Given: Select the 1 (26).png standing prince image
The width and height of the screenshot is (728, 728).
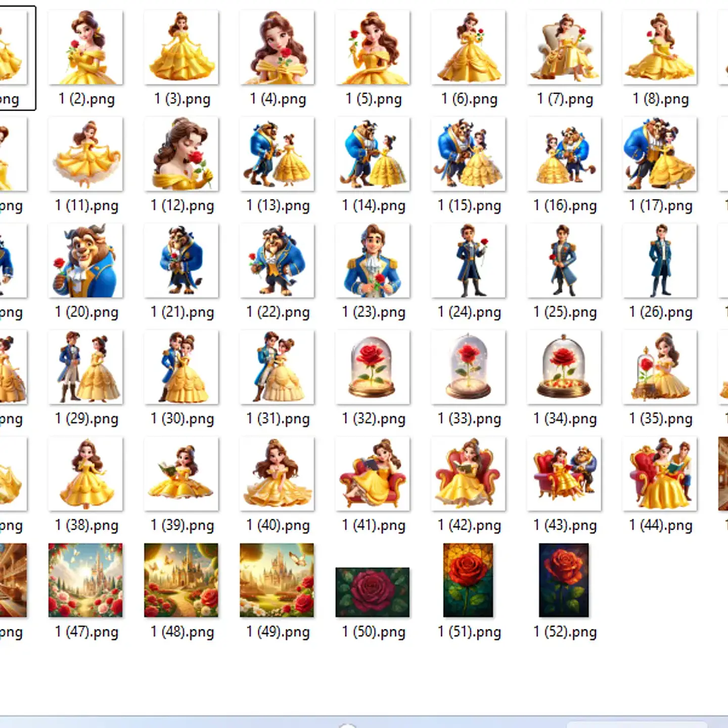Looking at the screenshot, I should click(x=660, y=261).
